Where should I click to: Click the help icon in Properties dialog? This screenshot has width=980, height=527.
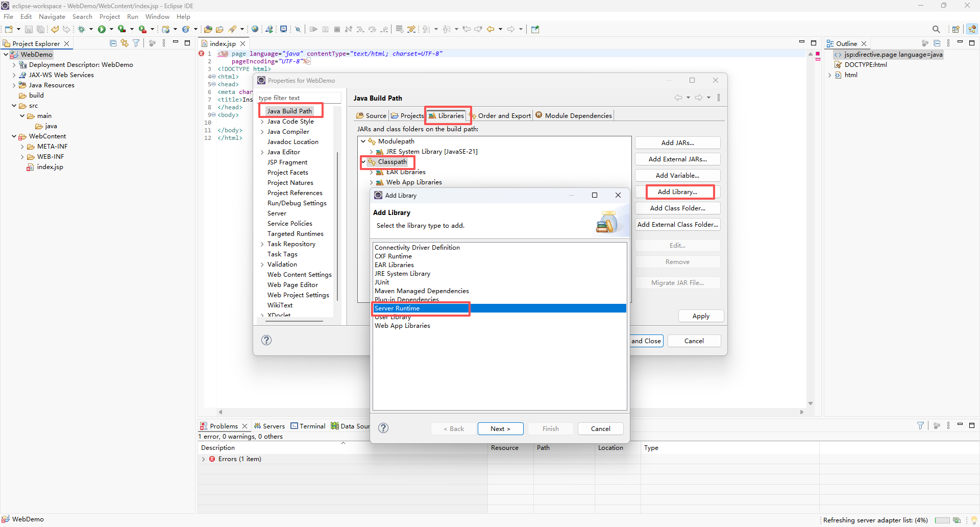click(266, 340)
